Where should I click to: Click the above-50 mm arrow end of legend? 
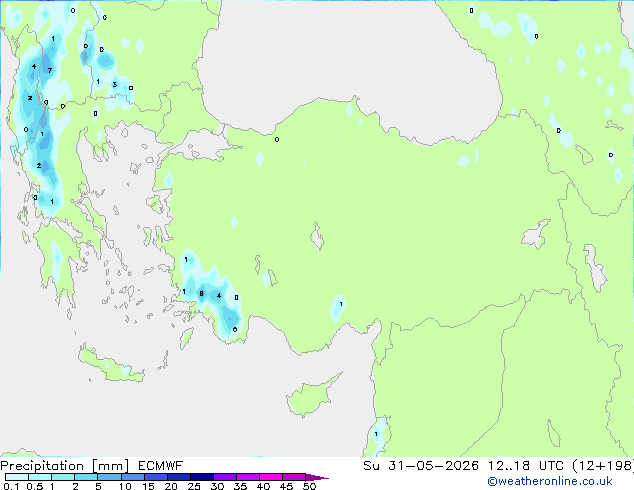point(317,477)
